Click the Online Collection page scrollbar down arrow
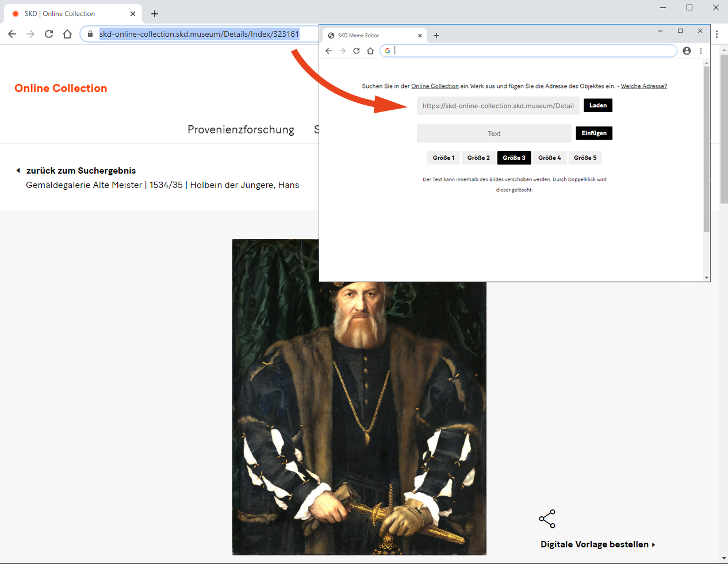728x564 pixels. 724,558
